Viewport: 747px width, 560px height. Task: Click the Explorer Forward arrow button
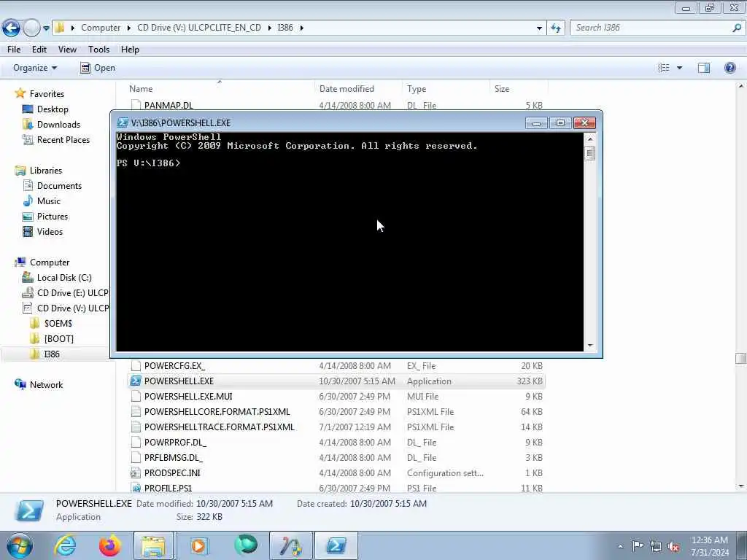(31, 28)
